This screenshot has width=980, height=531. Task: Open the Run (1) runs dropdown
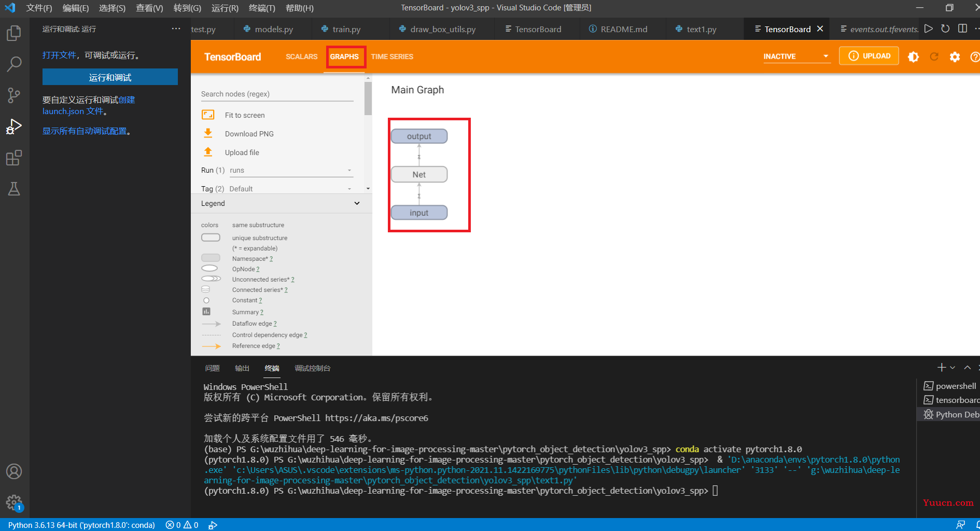291,170
